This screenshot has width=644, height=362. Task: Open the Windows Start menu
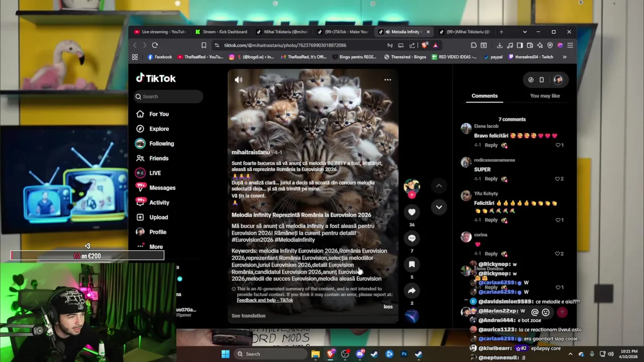pyautogui.click(x=225, y=354)
